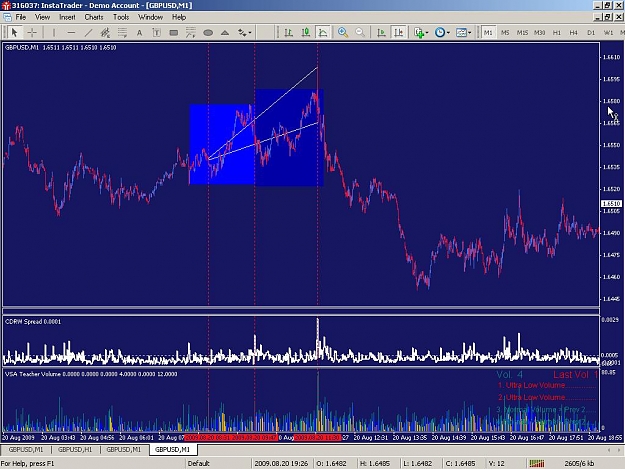Open the Tools menu
Image resolution: width=625 pixels, height=469 pixels.
[x=121, y=17]
